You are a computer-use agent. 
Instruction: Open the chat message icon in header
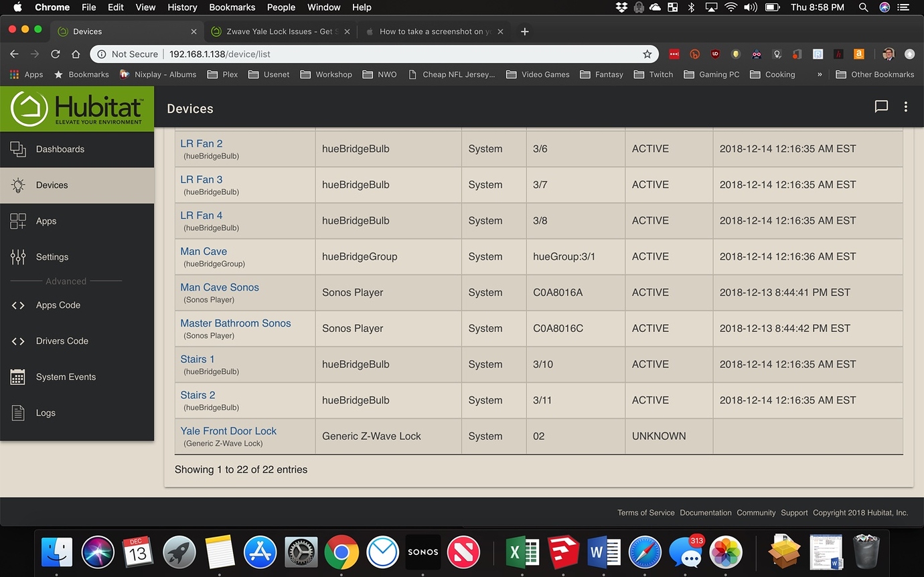[x=881, y=107]
